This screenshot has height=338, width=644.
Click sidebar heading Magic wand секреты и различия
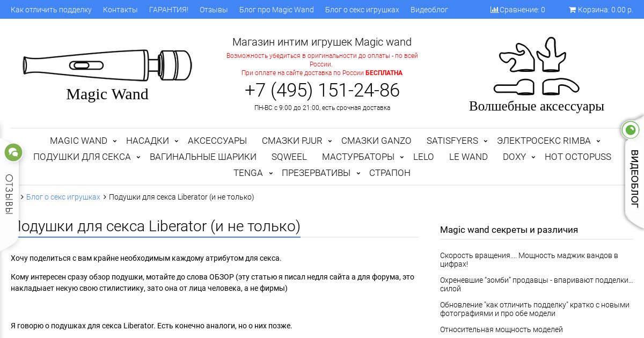click(509, 230)
